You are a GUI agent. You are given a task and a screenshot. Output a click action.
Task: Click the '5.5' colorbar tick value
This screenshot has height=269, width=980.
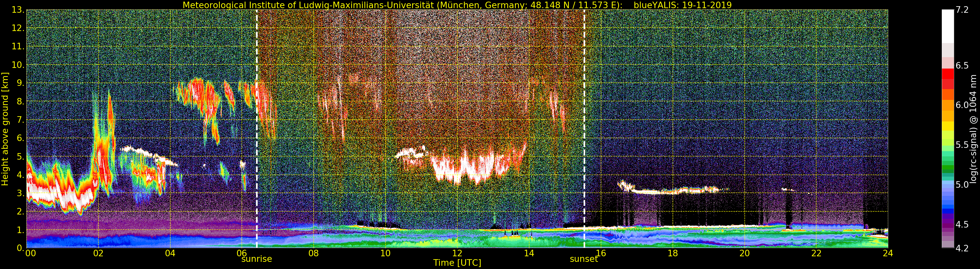962,145
